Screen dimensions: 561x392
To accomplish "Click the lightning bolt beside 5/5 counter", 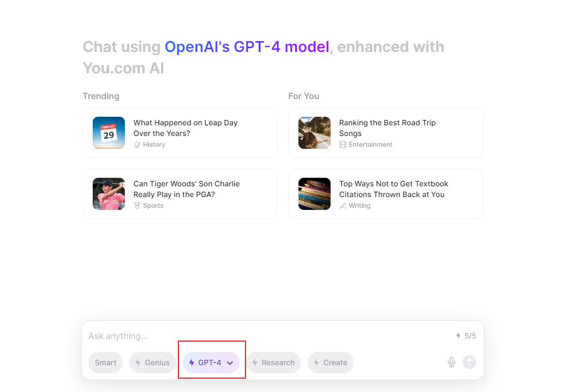I will 458,335.
